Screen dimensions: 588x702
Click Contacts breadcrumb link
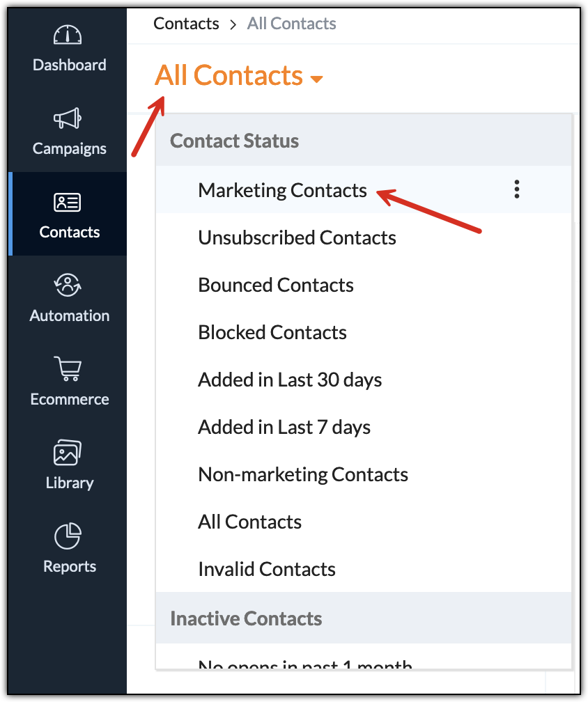click(x=186, y=24)
